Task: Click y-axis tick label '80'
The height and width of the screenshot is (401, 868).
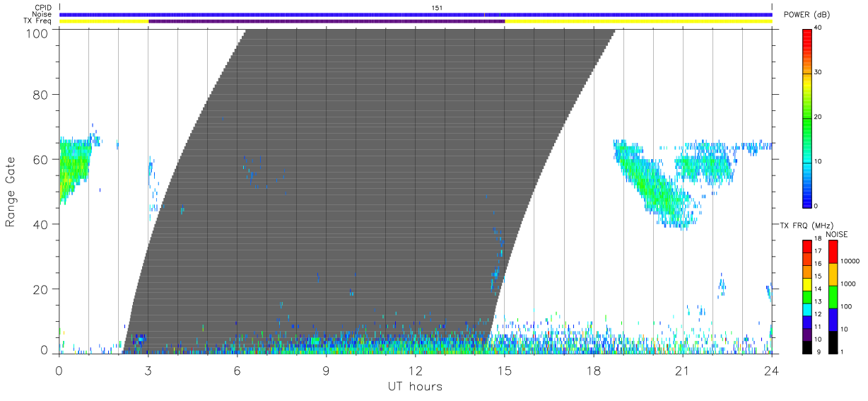Action: [41, 94]
